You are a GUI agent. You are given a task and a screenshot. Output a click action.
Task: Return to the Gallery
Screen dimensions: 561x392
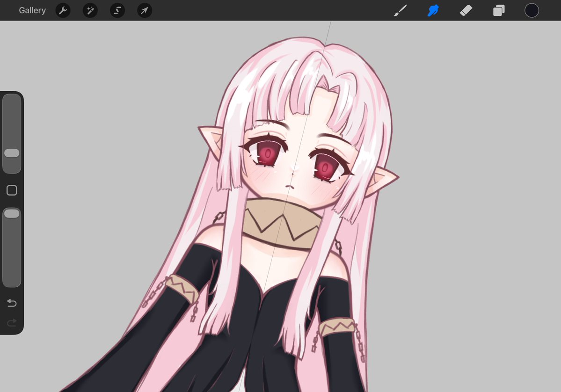(32, 10)
